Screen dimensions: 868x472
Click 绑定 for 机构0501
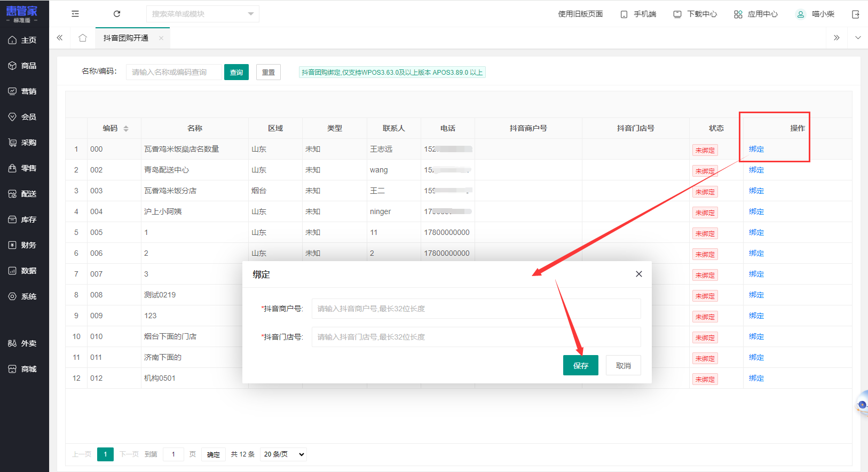(756, 378)
